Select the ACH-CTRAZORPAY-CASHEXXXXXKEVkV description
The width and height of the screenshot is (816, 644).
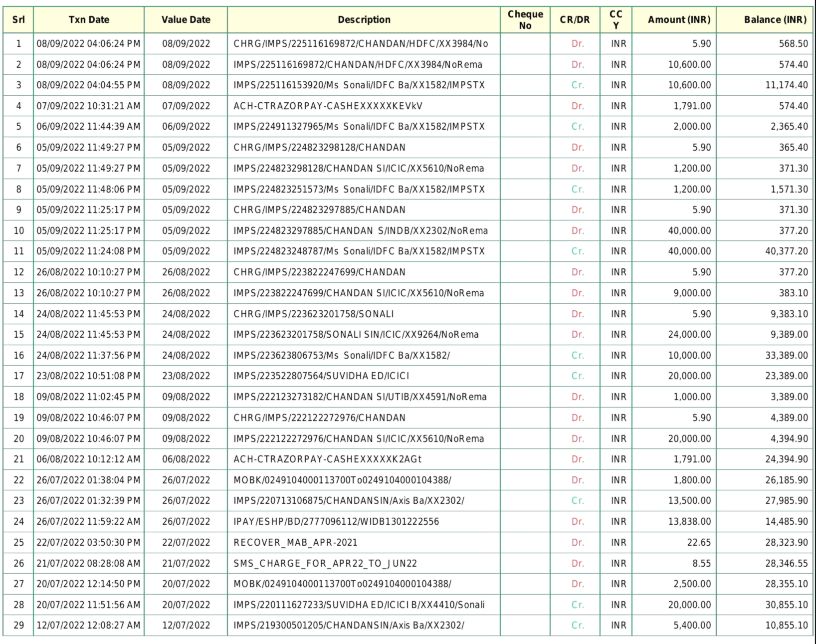click(328, 106)
